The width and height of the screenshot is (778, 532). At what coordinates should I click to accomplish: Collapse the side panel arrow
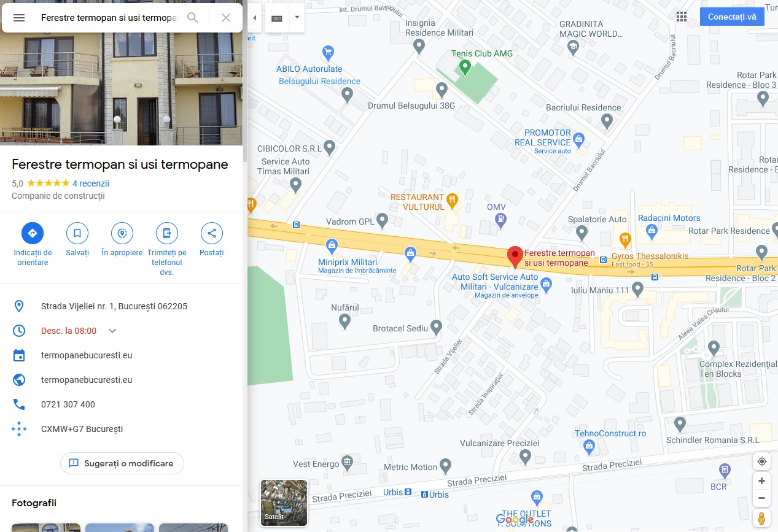[255, 18]
